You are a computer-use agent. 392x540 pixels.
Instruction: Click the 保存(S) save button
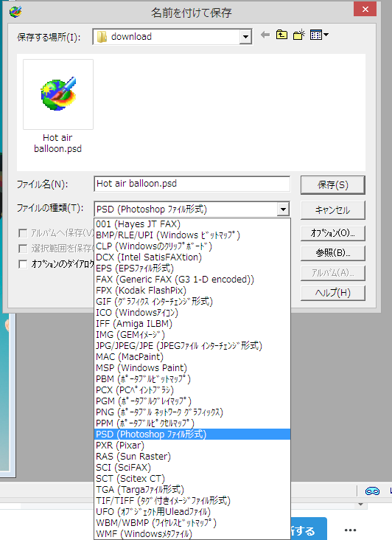332,185
